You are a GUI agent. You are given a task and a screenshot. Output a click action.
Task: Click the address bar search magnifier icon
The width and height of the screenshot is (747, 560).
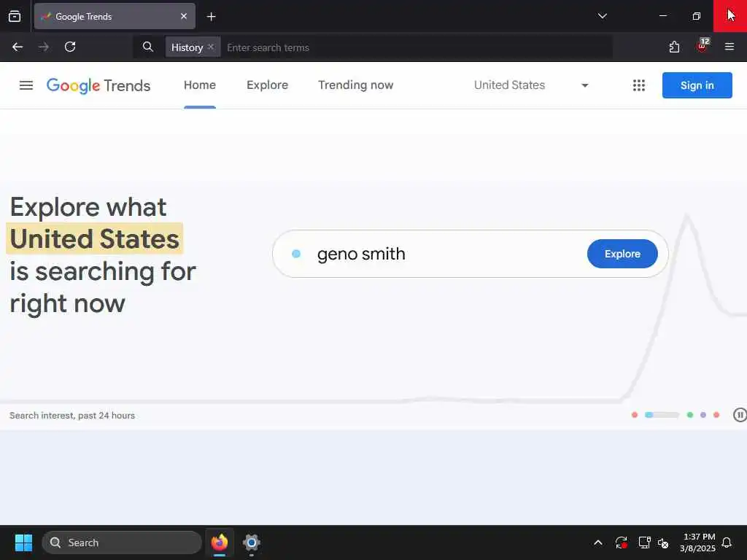tap(147, 47)
